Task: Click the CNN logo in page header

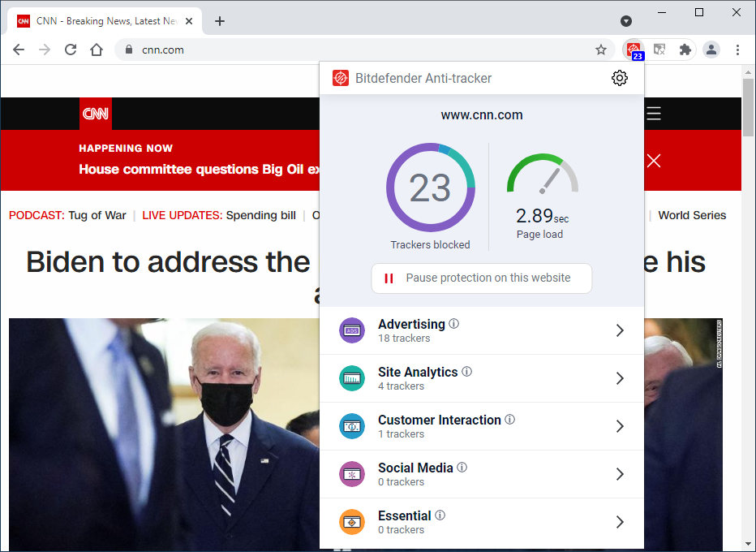Action: point(95,114)
